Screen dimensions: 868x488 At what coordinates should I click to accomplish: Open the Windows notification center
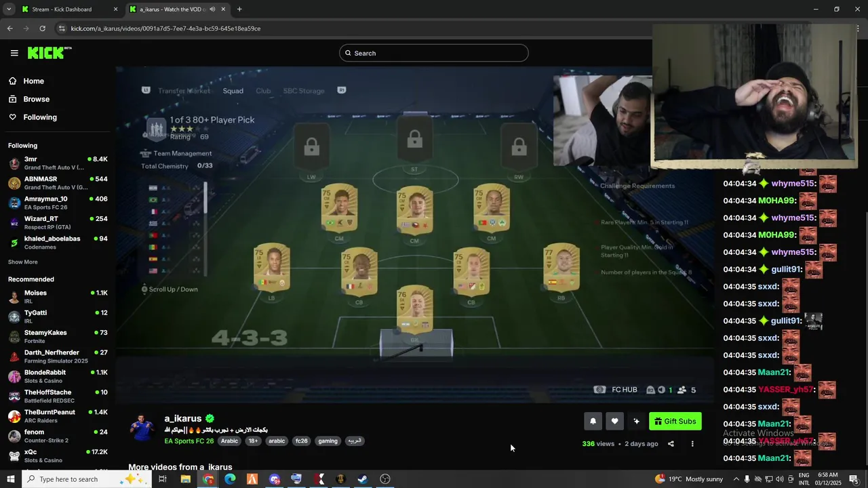pos(854,479)
